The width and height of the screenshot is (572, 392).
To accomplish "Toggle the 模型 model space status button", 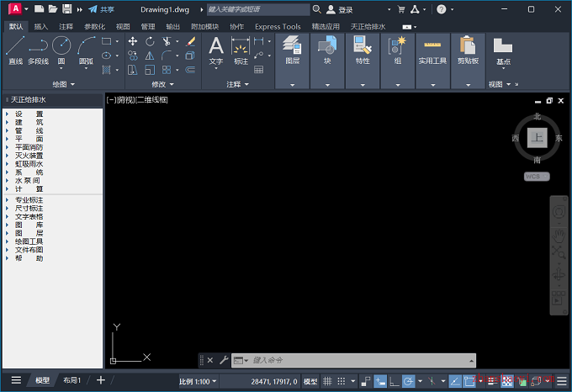I will click(310, 381).
